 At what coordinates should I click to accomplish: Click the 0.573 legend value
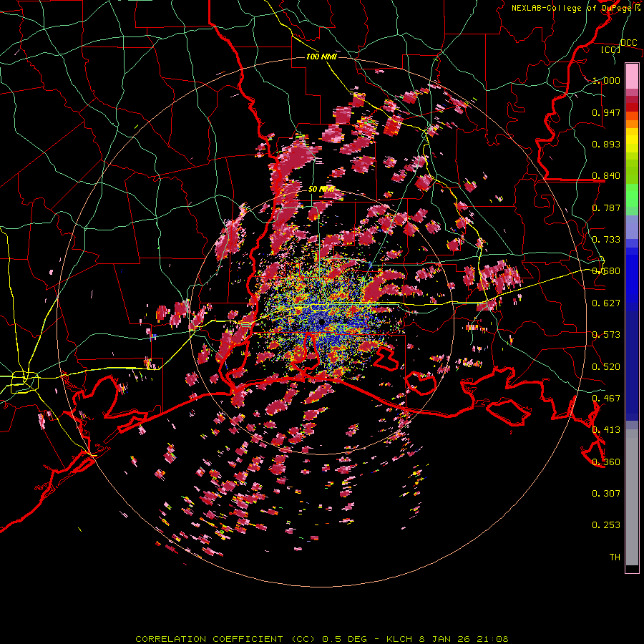[x=606, y=335]
